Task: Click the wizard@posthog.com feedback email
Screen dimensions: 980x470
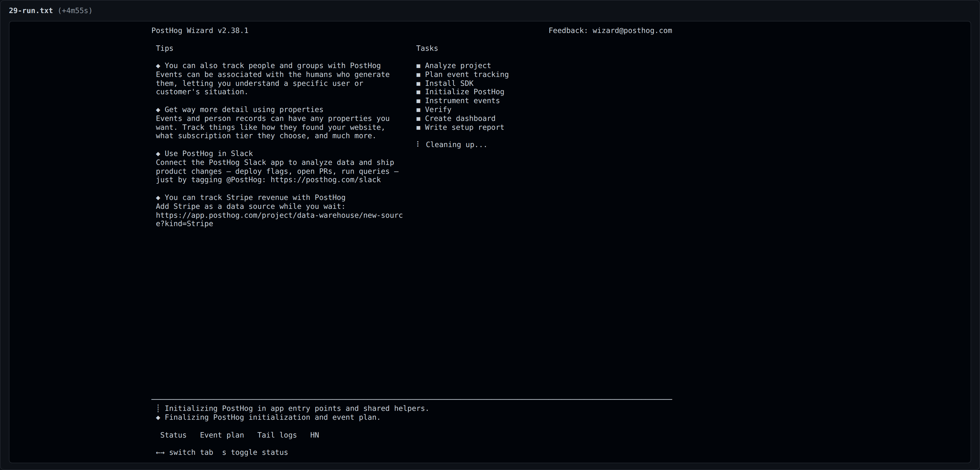Action: coord(632,31)
